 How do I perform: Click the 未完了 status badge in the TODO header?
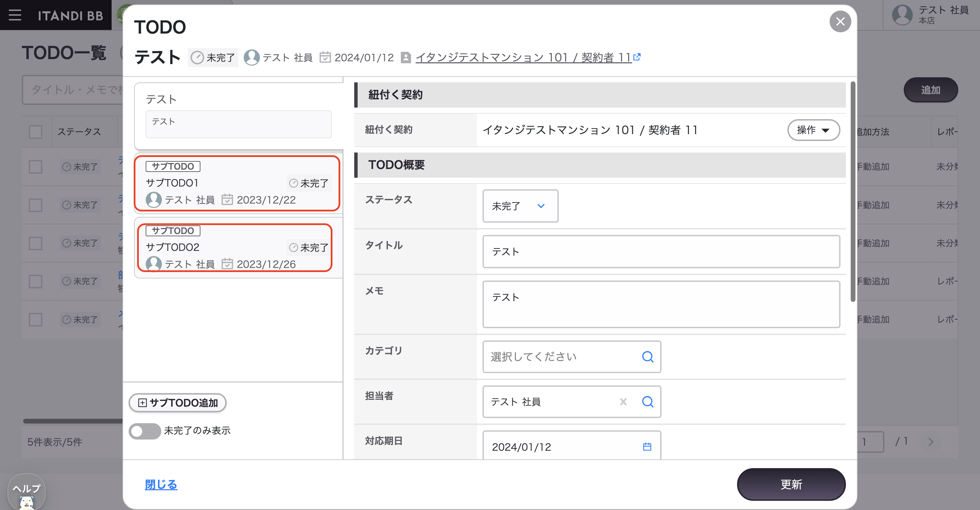(x=213, y=58)
